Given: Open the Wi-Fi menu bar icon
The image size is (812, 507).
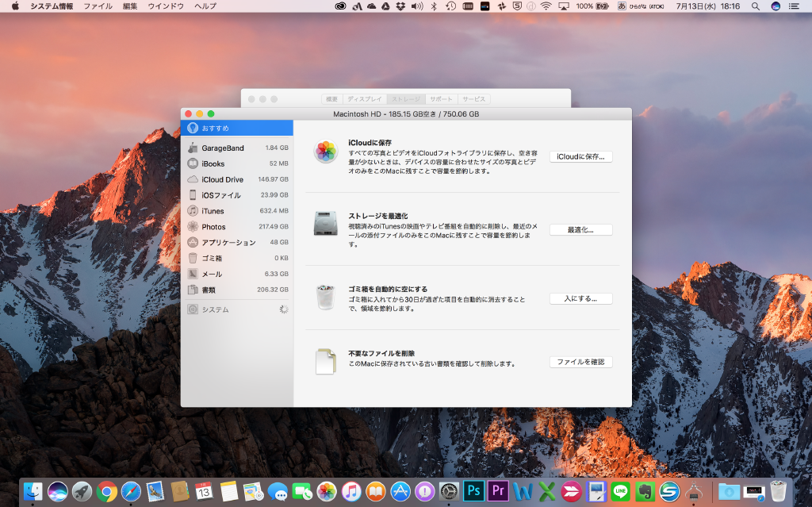Looking at the screenshot, I should (546, 6).
